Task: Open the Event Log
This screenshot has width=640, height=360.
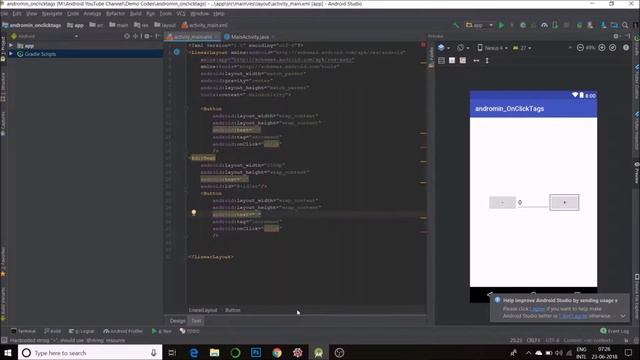Action: tap(615, 331)
